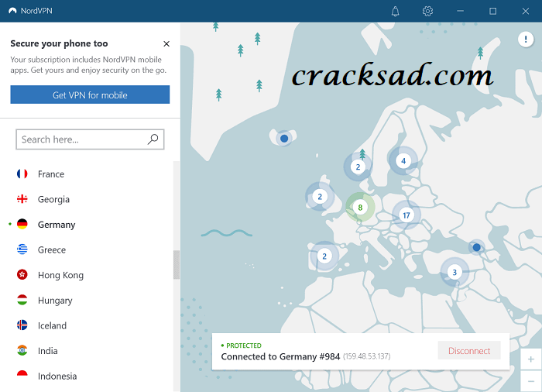The width and height of the screenshot is (542, 392).
Task: Click the green 8 cluster map marker
Action: coord(360,208)
